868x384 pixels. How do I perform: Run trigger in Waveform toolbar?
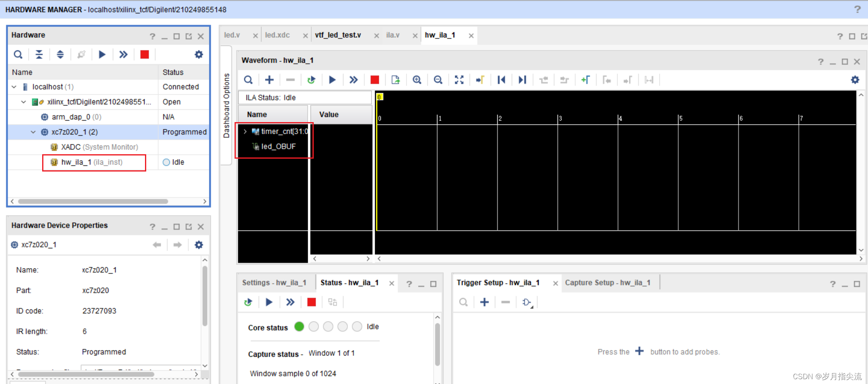point(332,80)
